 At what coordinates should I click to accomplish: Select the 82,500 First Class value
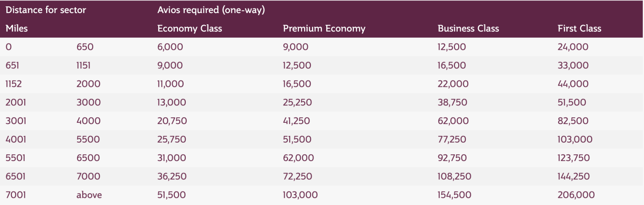573,121
